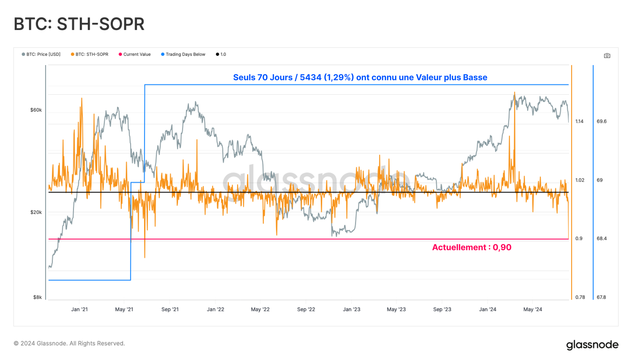632x364 pixels.
Task: Click the pink Current Value legend dot
Action: click(120, 54)
